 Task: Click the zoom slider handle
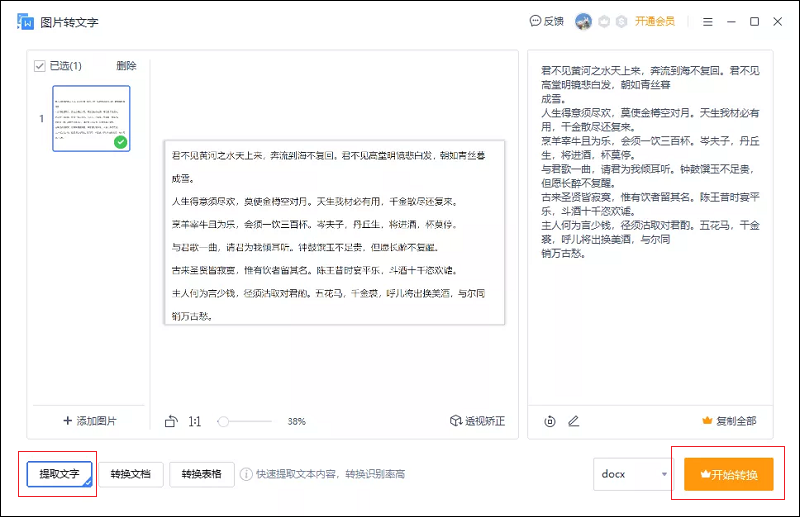point(223,422)
